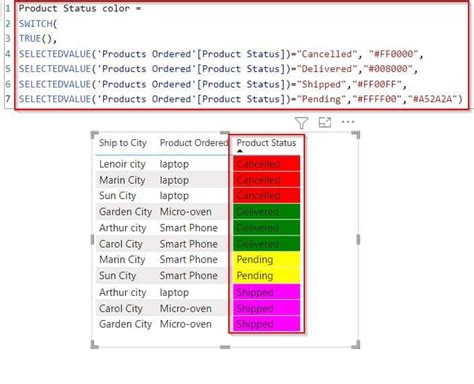Click "Cancelled" string in formula line 4

327,54
